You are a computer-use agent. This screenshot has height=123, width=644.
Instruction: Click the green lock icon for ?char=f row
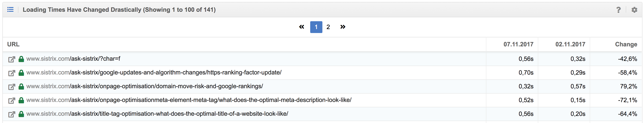(21, 59)
